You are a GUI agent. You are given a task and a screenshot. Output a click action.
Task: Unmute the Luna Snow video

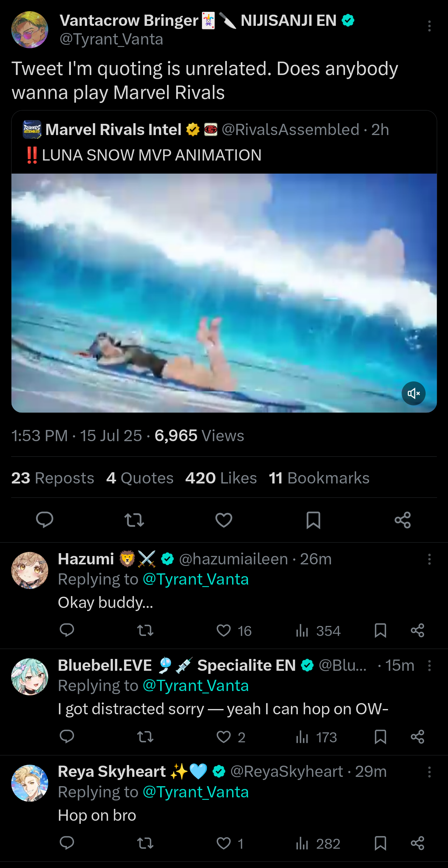click(x=413, y=393)
